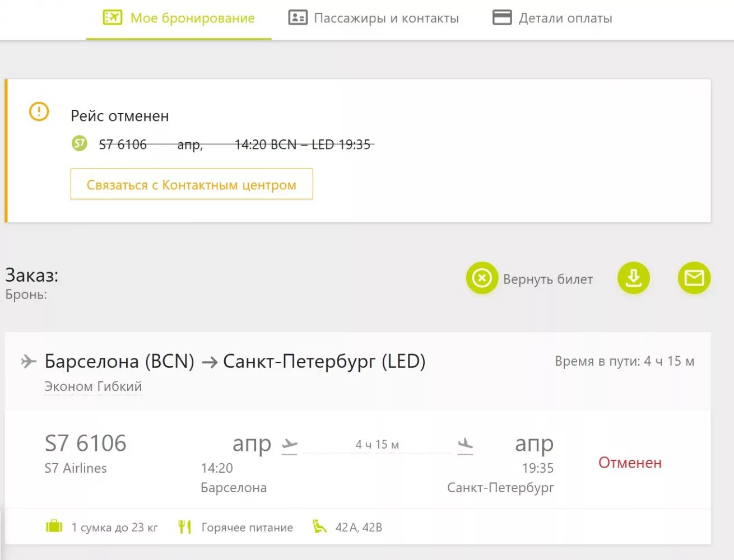Click the airplane icon before Барселона
734x560 pixels.
click(29, 361)
